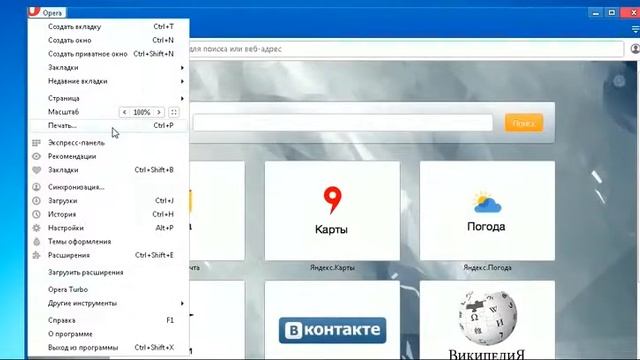Screen dimensions: 640x360
Task: Click the account icon beside address bar
Action: [x=635, y=49]
